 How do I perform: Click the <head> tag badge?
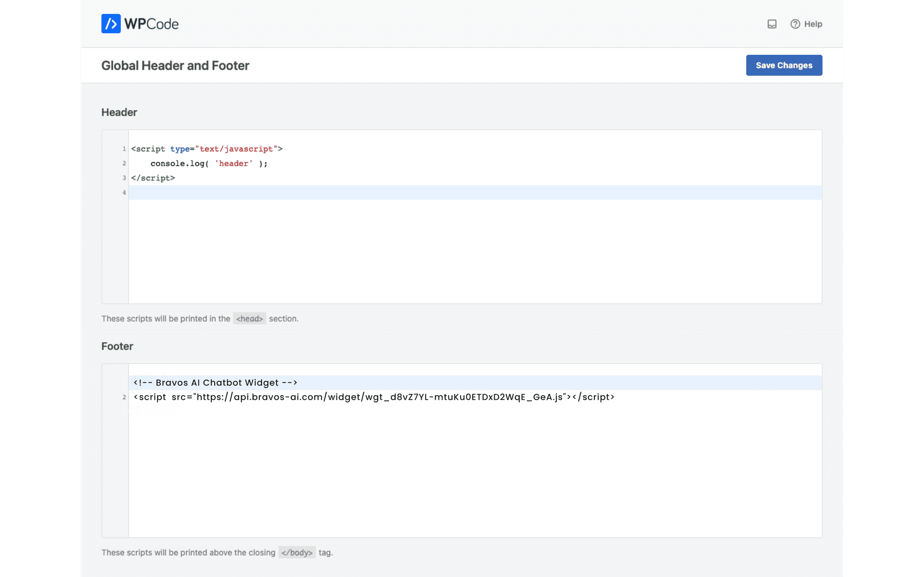(x=249, y=318)
